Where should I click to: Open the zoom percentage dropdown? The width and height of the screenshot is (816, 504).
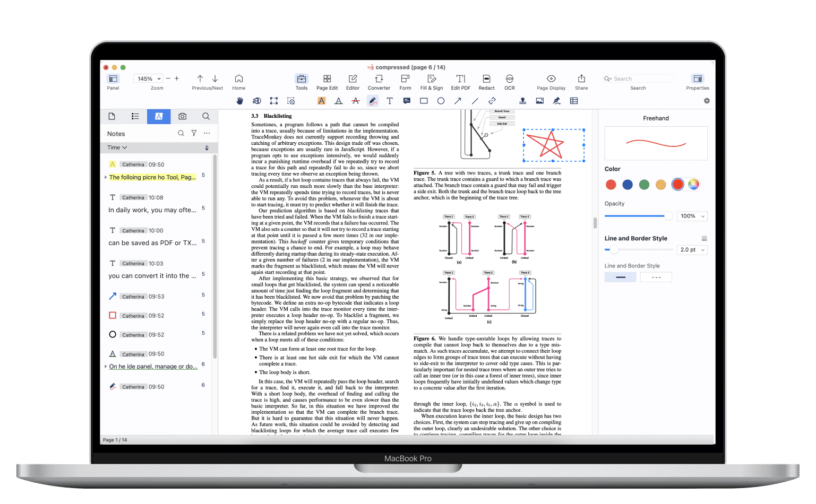click(x=148, y=79)
